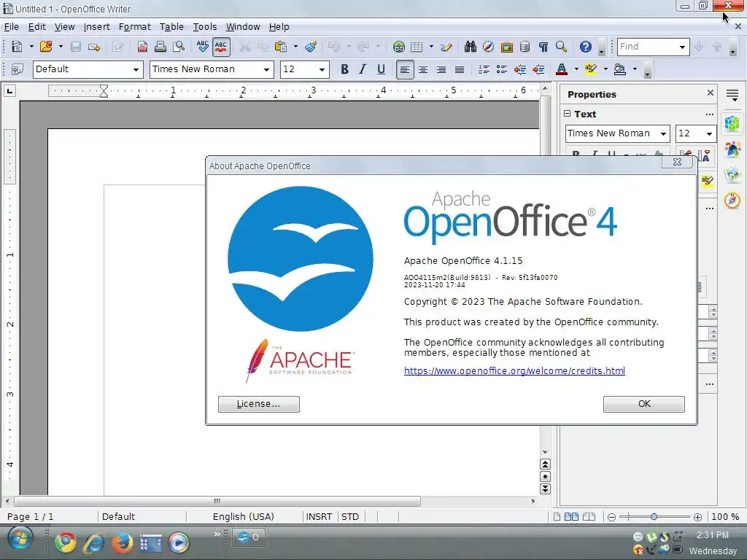Toggle Nonprinting Characters pilcrow

tap(543, 47)
